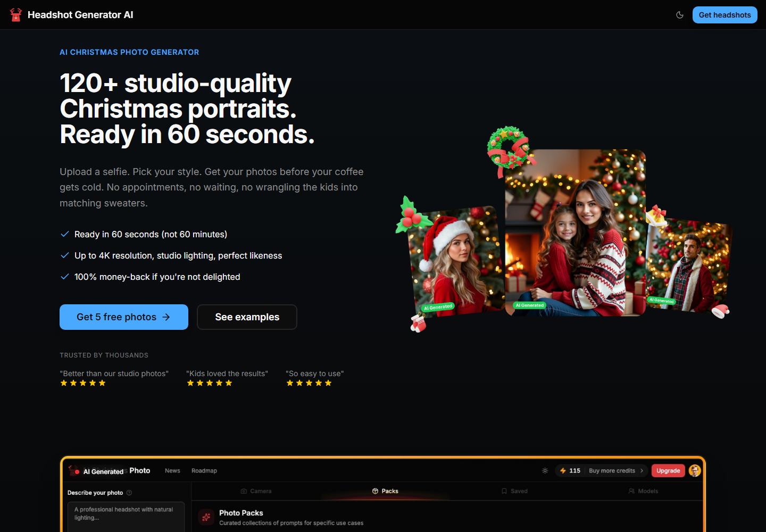Expand Buy more credits chevron
This screenshot has width=766, height=532.
tap(642, 471)
